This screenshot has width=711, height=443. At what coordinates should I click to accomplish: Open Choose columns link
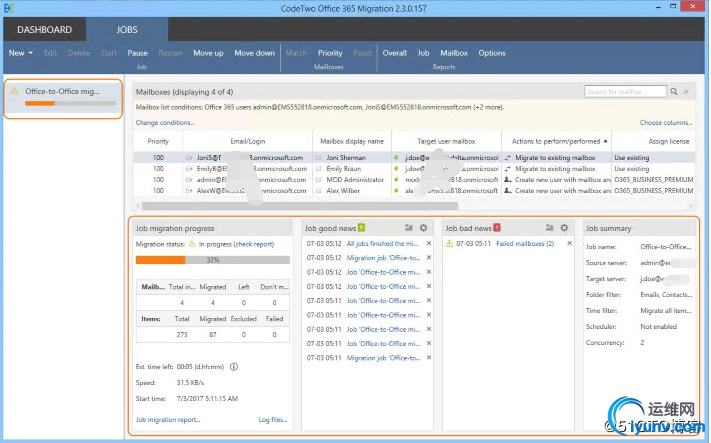tap(666, 122)
